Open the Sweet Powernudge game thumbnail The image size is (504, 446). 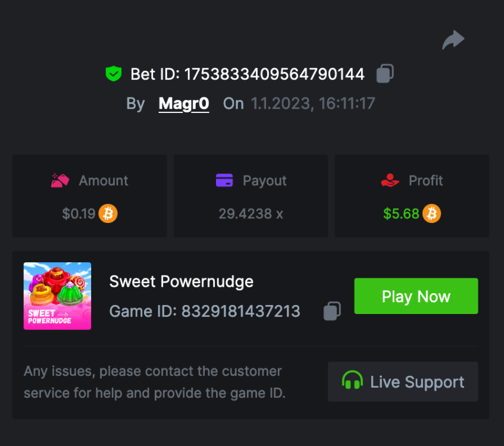point(57,296)
